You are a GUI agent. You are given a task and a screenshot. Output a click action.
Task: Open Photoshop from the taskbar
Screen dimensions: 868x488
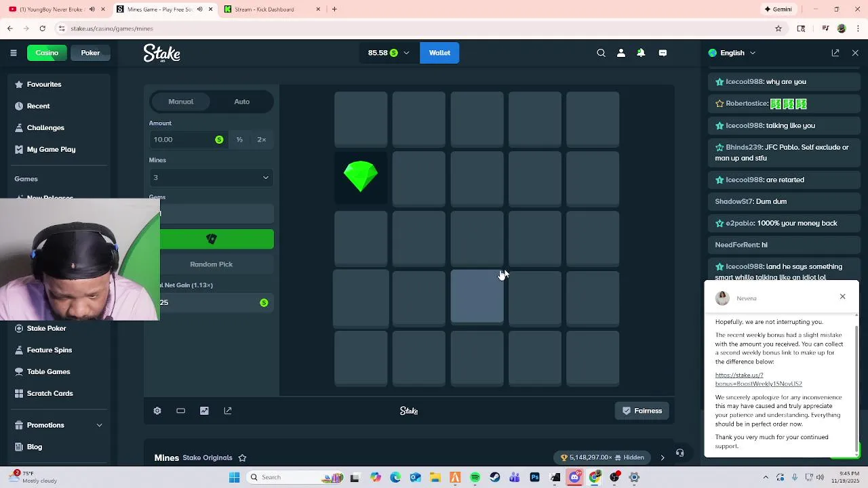coord(534,477)
